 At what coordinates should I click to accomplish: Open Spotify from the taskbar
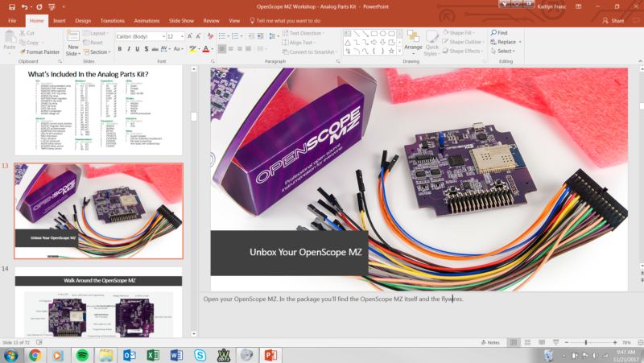82,355
